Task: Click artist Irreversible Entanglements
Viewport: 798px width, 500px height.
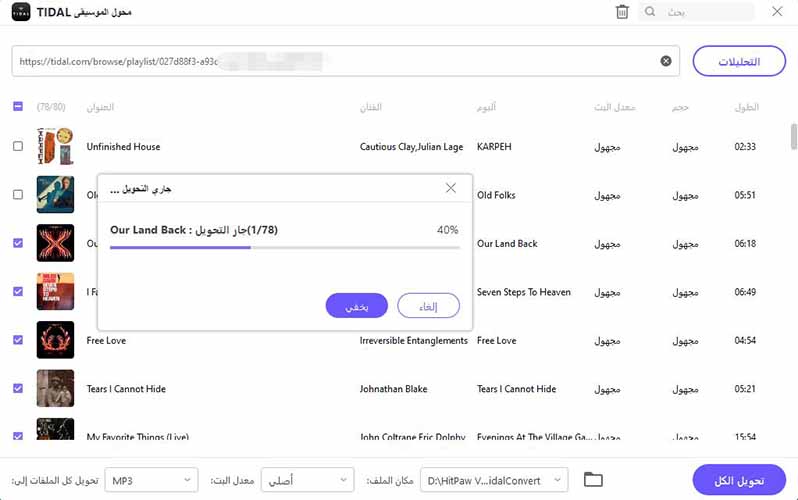Action: point(413,340)
